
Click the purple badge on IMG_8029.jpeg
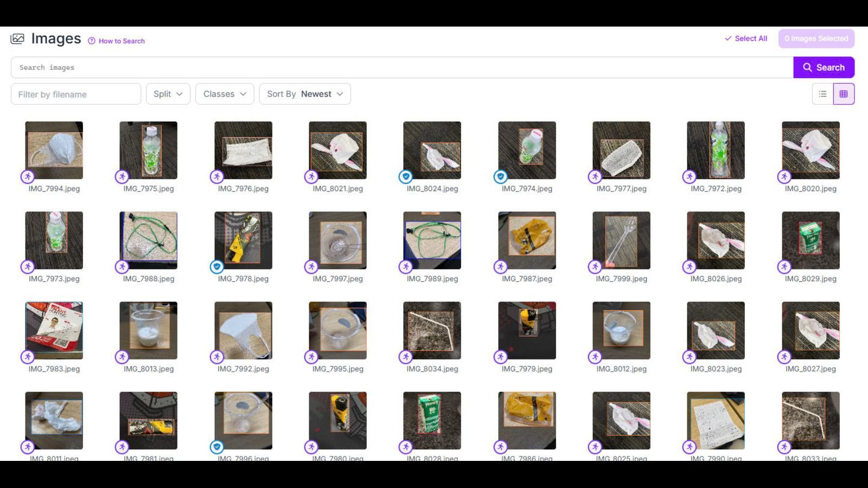(784, 266)
